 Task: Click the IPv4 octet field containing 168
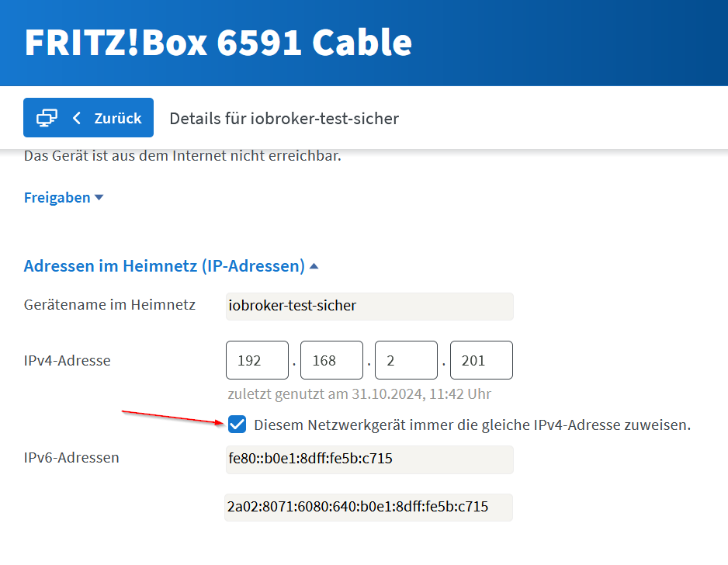point(331,361)
